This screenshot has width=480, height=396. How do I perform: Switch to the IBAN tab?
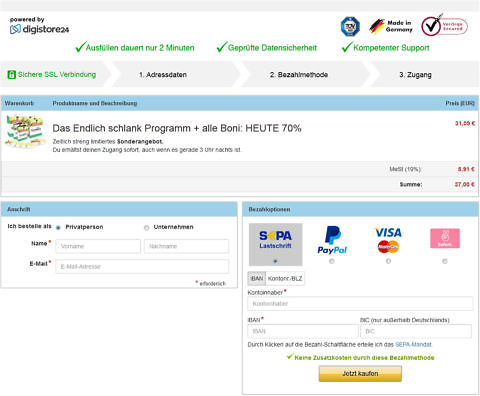click(257, 278)
